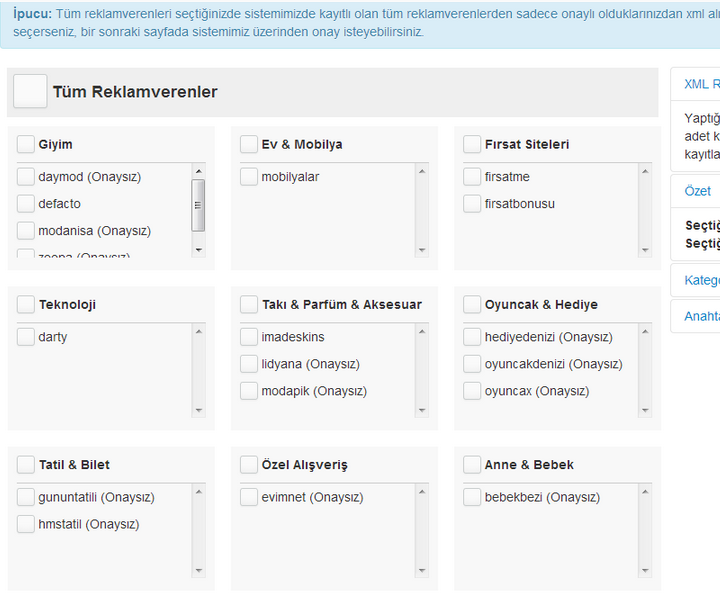Select the hmstatil (Onaysız) checkbox

coord(26,525)
